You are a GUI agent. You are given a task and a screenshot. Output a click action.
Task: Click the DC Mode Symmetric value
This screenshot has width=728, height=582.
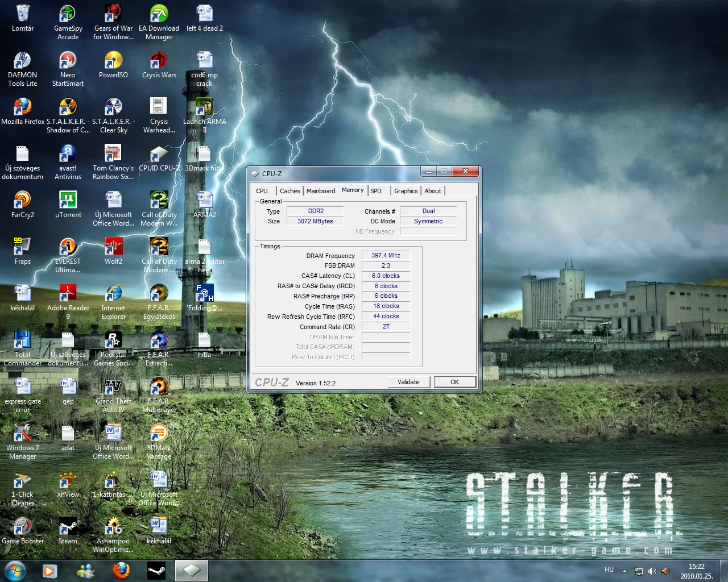tap(428, 221)
